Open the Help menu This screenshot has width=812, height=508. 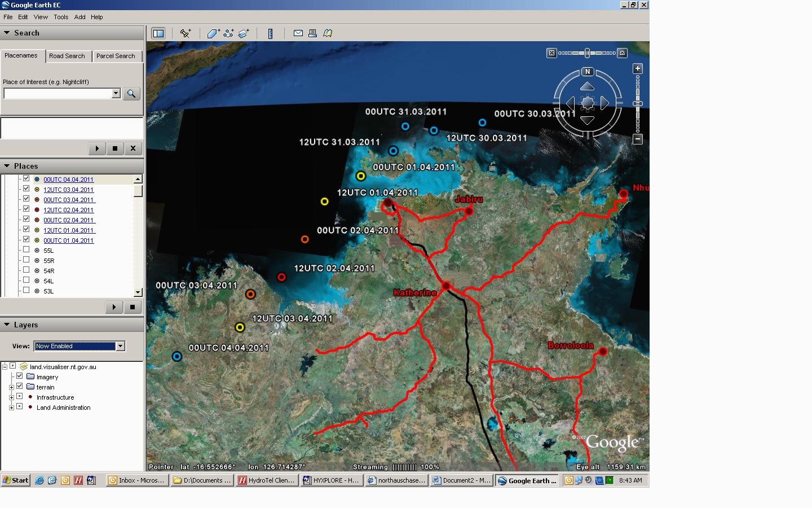[x=97, y=17]
